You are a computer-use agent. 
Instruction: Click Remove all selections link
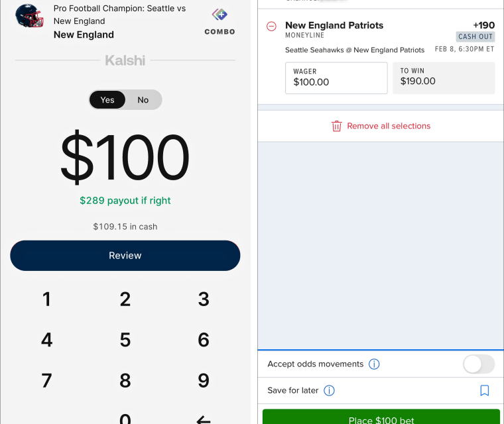point(389,126)
